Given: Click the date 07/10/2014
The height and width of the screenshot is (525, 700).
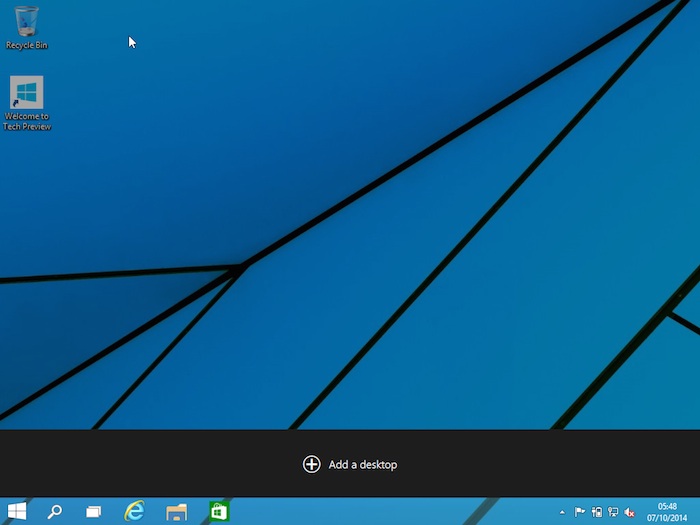Looking at the screenshot, I should pyautogui.click(x=667, y=517).
